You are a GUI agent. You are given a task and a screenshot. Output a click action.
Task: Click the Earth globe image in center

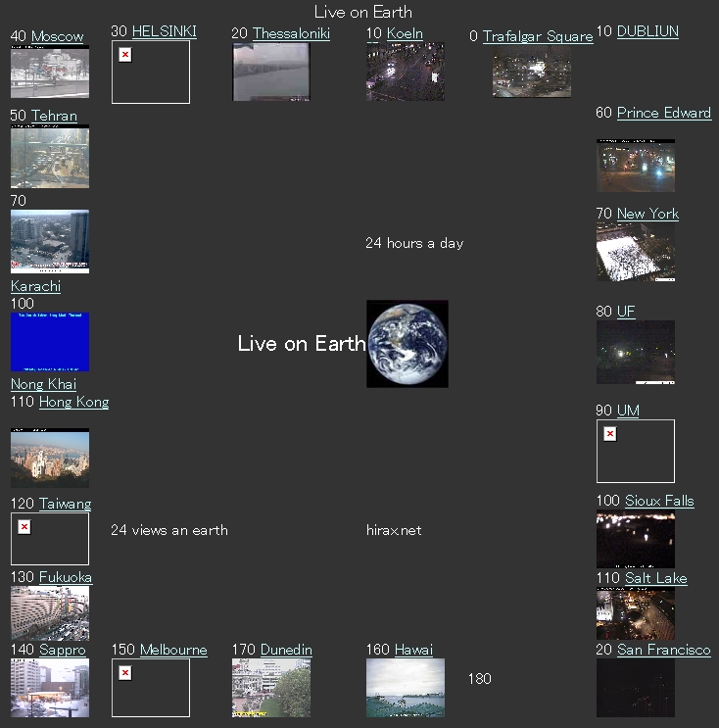coord(407,344)
